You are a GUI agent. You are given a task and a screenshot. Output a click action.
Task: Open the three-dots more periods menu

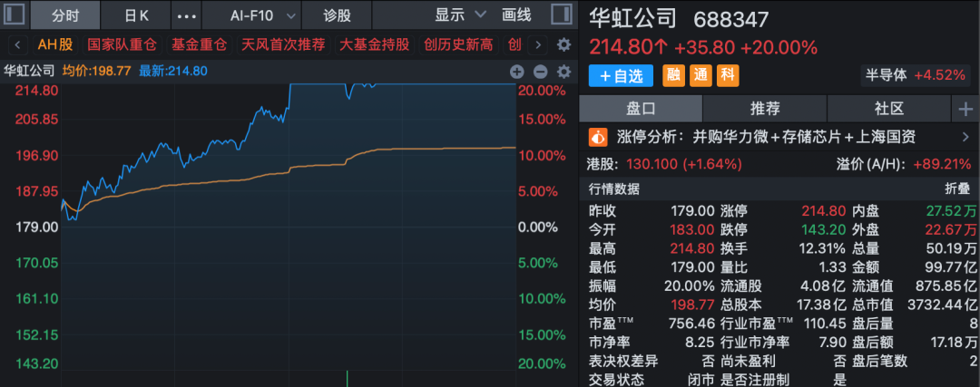186,15
